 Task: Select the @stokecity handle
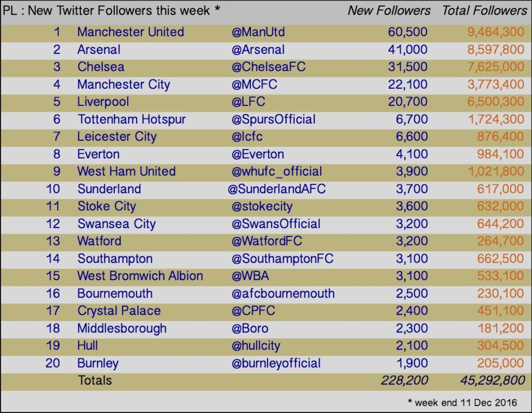pyautogui.click(x=262, y=206)
